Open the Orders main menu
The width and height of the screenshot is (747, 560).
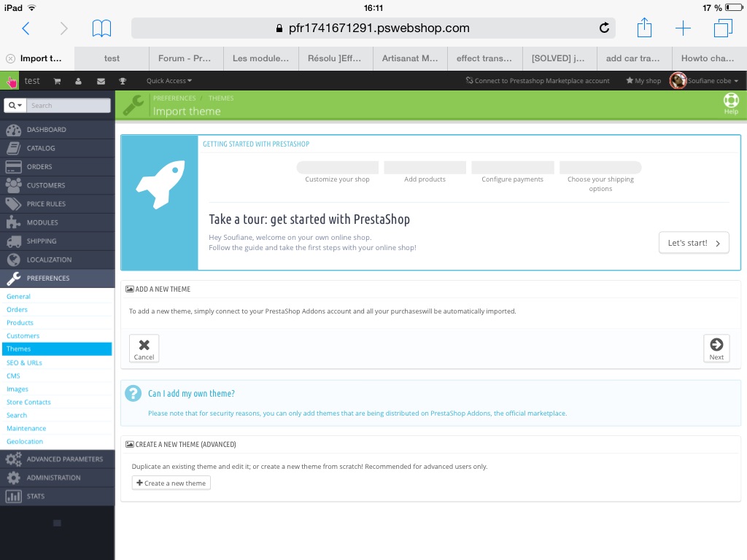(x=57, y=167)
